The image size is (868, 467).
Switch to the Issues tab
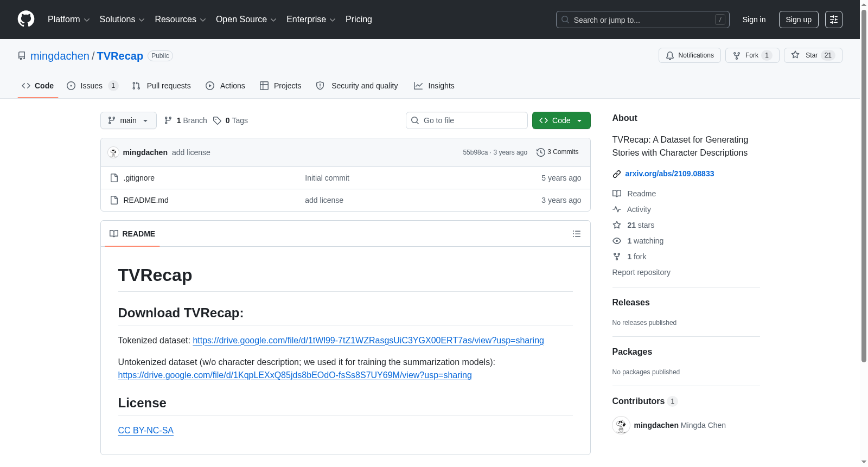click(92, 86)
